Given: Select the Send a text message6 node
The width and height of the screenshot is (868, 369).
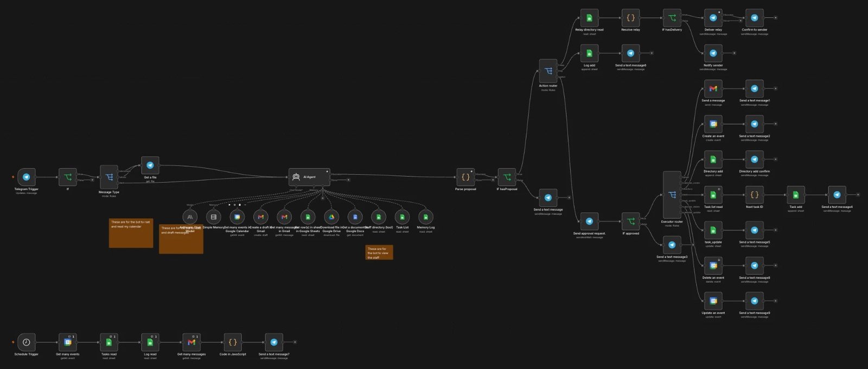Looking at the screenshot, I should pyautogui.click(x=630, y=53).
